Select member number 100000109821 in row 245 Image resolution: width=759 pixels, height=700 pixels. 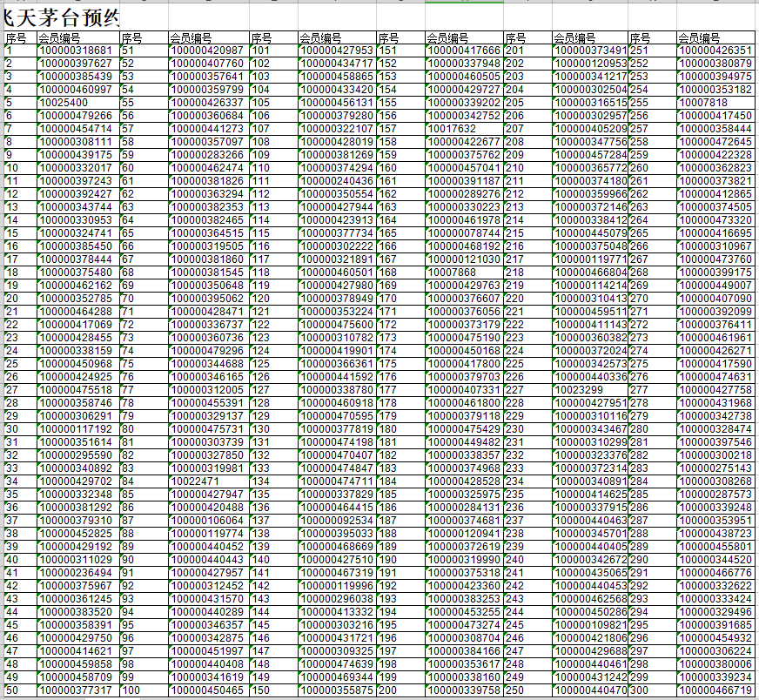(590, 626)
